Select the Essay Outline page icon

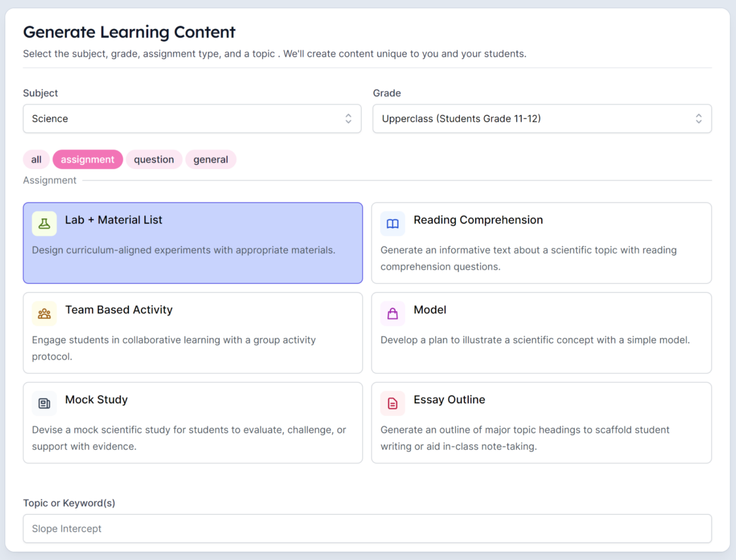coord(393,403)
